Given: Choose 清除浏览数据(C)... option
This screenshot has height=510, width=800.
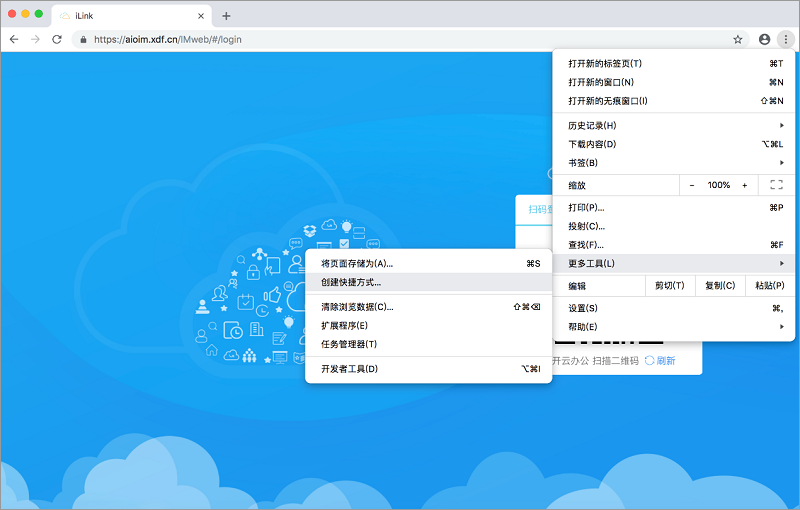Looking at the screenshot, I should click(x=357, y=307).
